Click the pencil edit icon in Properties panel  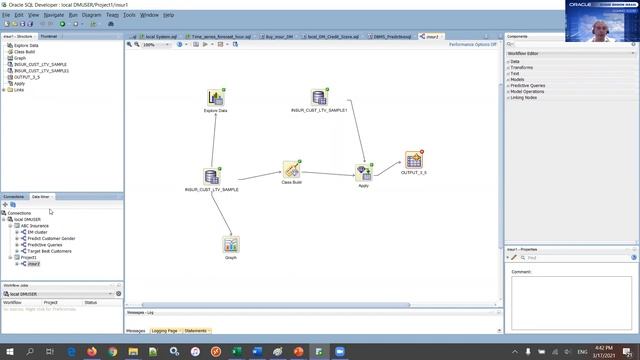[514, 258]
